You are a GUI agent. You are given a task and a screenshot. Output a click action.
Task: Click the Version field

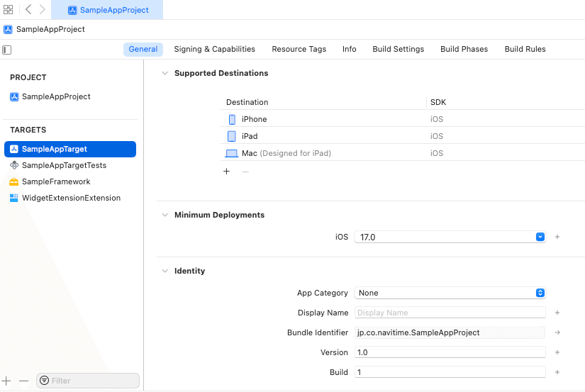[450, 352]
